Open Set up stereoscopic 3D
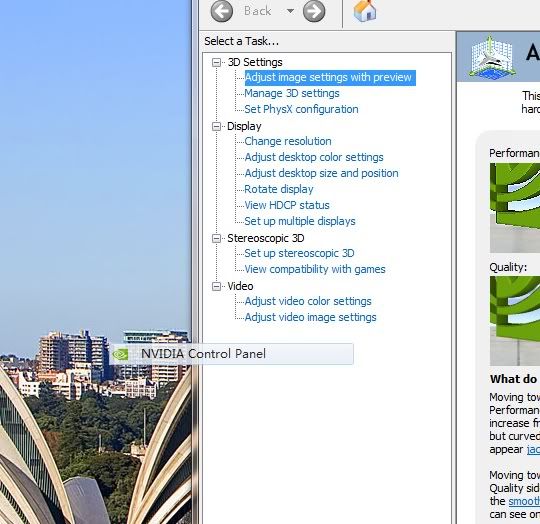540x524 pixels. pos(299,253)
